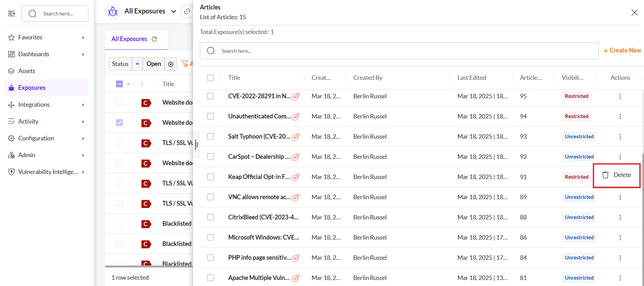Click the Exposures bug icon in the sidebar
Image resolution: width=644 pixels, height=286 pixels.
(x=11, y=88)
